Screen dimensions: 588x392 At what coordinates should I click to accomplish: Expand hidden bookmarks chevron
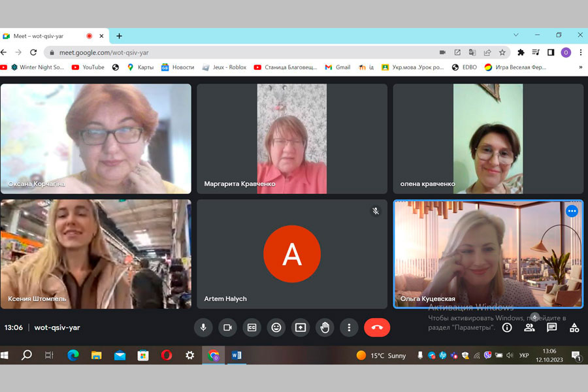coord(581,67)
